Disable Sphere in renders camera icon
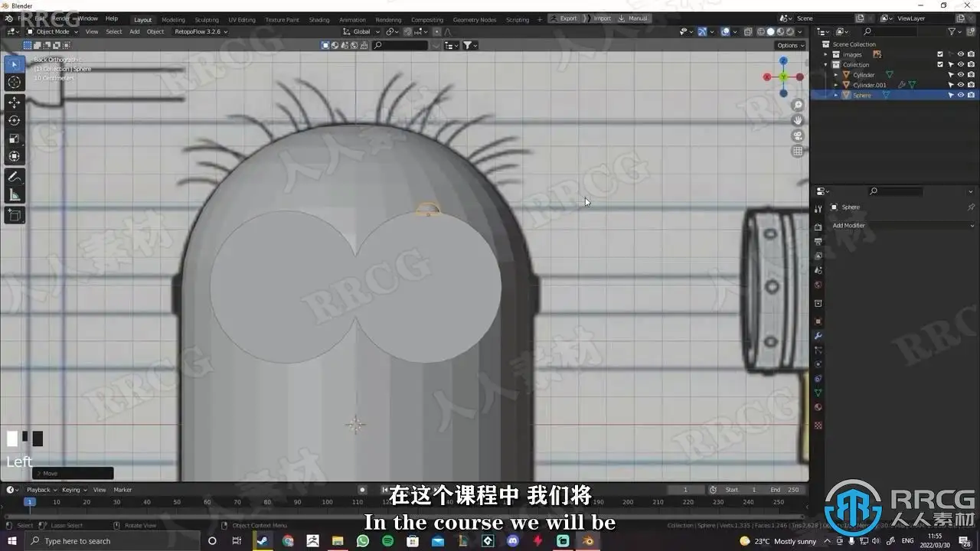The image size is (980, 551). 971,95
